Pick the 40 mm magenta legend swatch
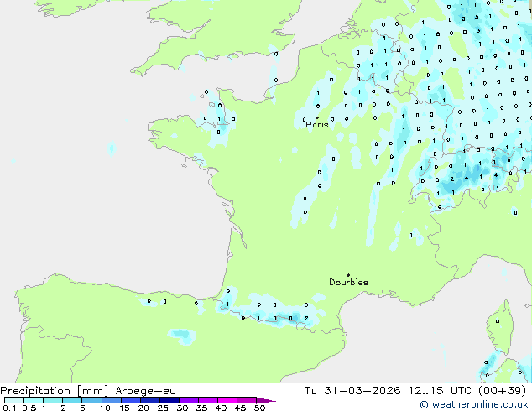This screenshot has width=532, height=411. (227, 400)
